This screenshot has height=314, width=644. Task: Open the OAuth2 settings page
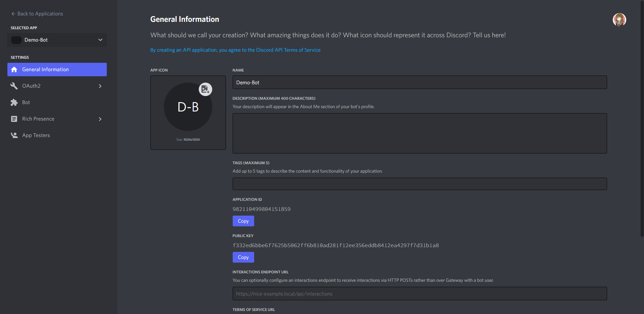57,86
